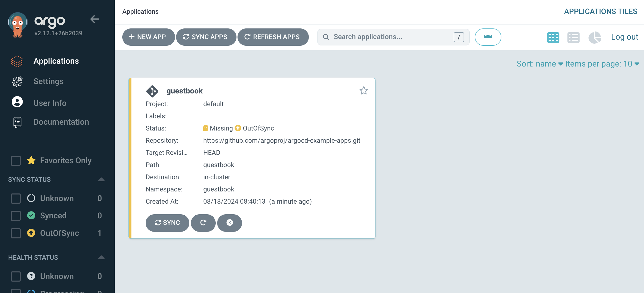644x293 pixels.
Task: Toggle the Favorites Only checkbox
Action: pyautogui.click(x=16, y=160)
